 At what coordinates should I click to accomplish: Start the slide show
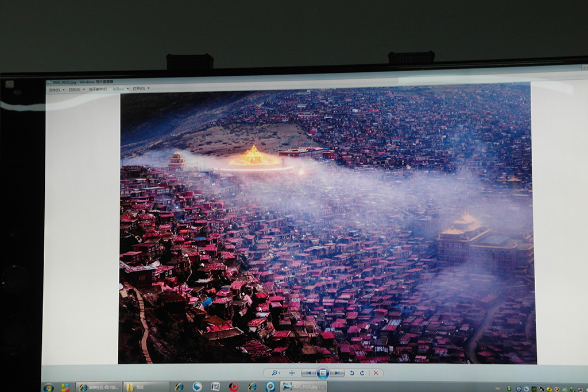(x=323, y=373)
